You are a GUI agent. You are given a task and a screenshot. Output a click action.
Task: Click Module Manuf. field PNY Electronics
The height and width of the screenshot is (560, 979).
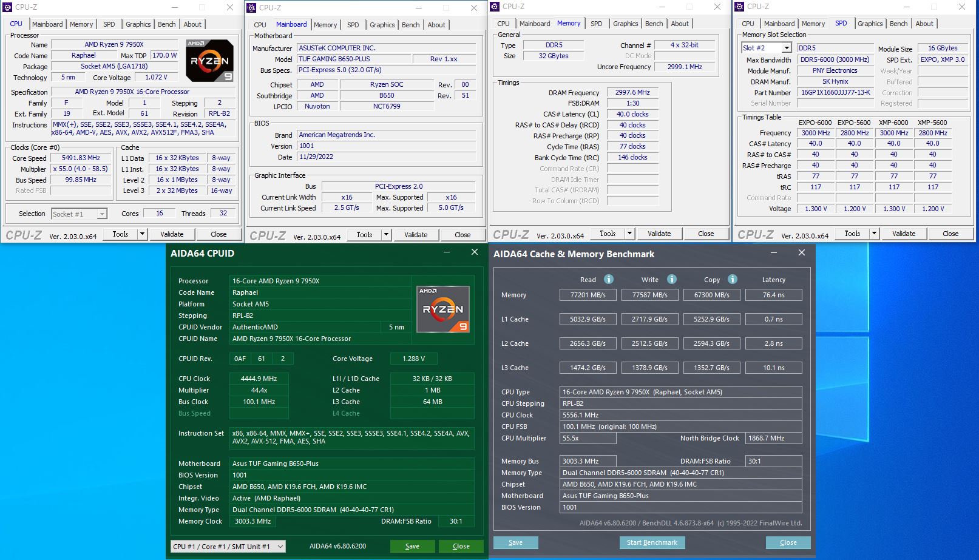click(835, 70)
